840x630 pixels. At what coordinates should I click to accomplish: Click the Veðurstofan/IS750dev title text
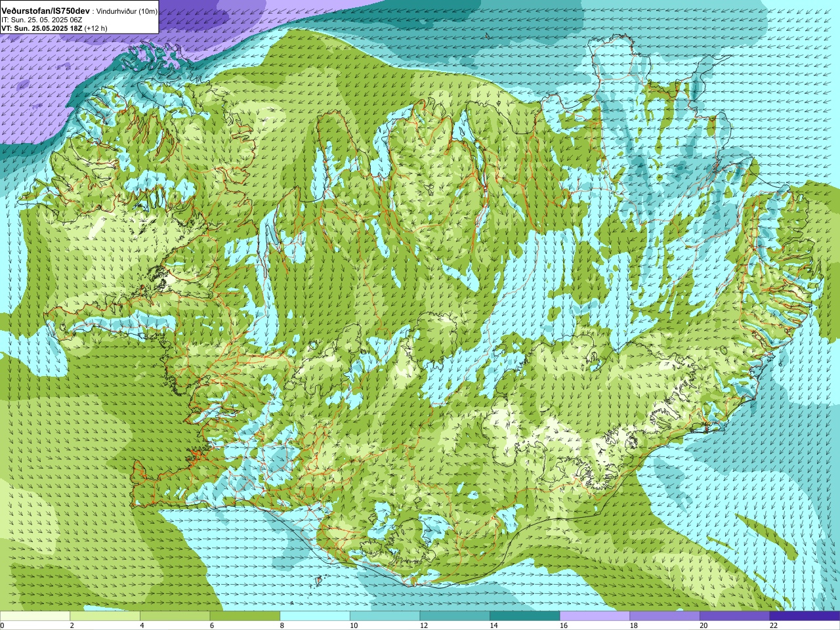[46, 11]
